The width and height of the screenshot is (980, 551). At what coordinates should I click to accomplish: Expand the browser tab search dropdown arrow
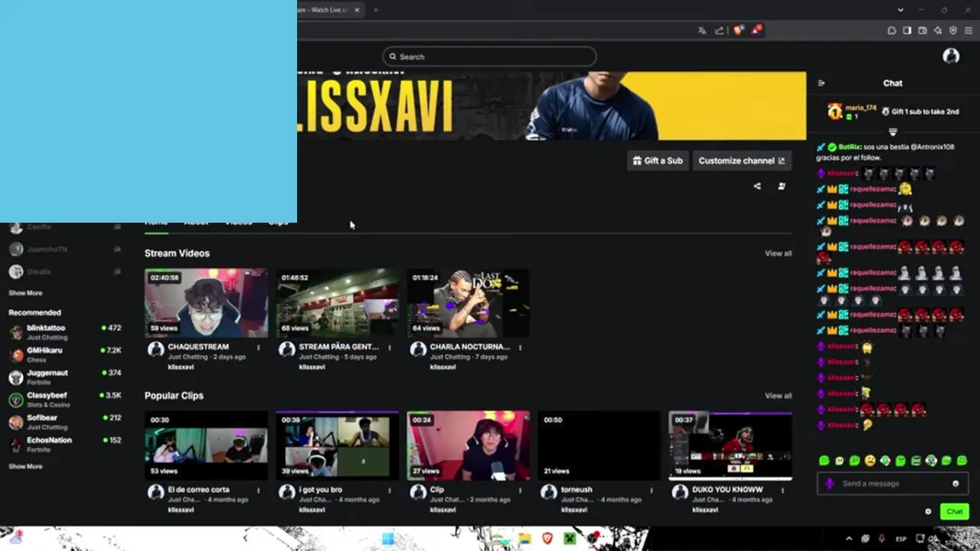[x=900, y=10]
